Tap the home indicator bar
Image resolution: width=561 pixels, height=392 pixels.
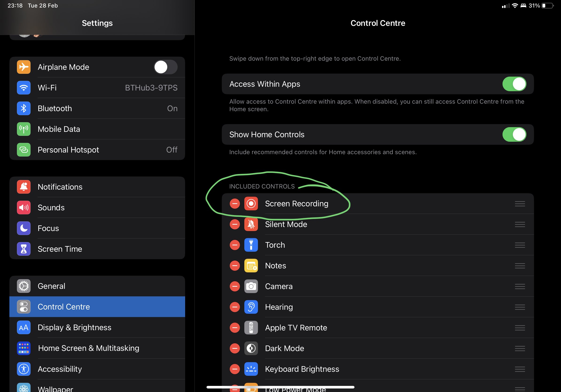tap(280, 387)
